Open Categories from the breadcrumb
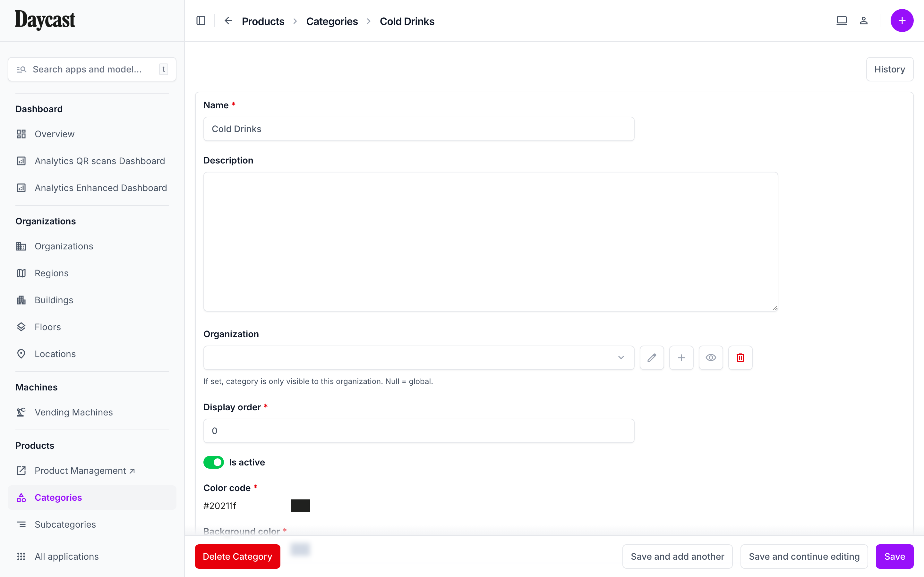This screenshot has width=924, height=577. pyautogui.click(x=331, y=21)
